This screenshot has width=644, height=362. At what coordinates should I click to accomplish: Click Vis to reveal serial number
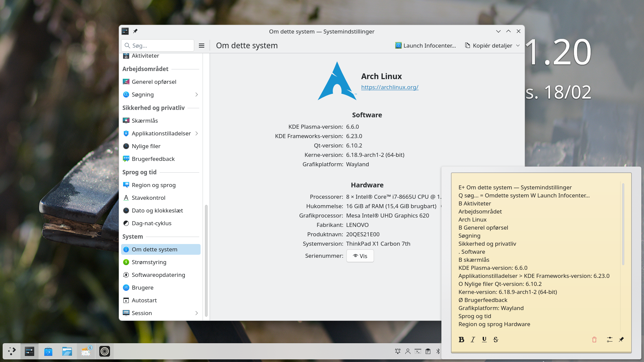[x=360, y=256]
